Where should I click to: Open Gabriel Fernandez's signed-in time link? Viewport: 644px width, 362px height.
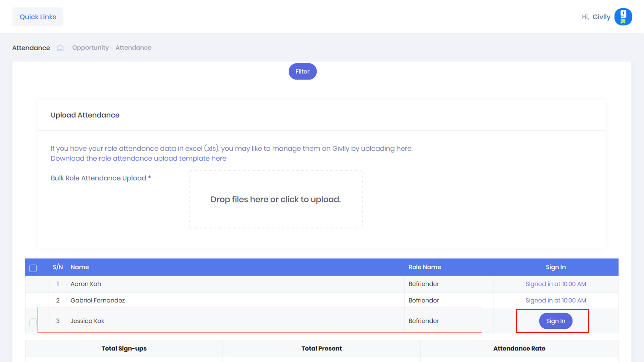(555, 300)
